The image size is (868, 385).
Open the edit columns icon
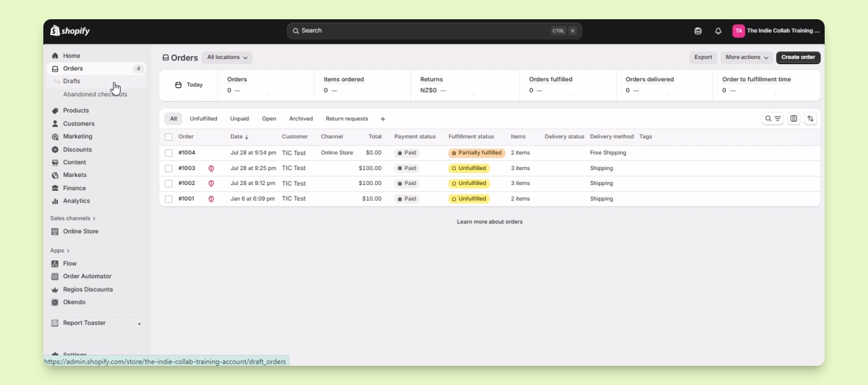[794, 119]
